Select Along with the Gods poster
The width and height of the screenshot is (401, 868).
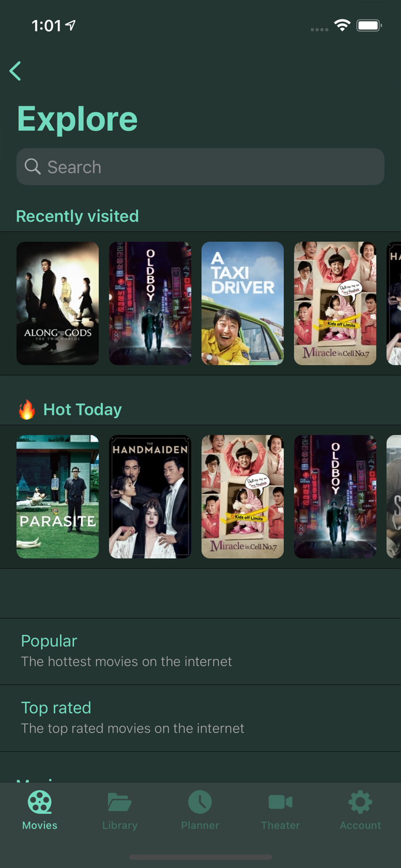point(58,303)
